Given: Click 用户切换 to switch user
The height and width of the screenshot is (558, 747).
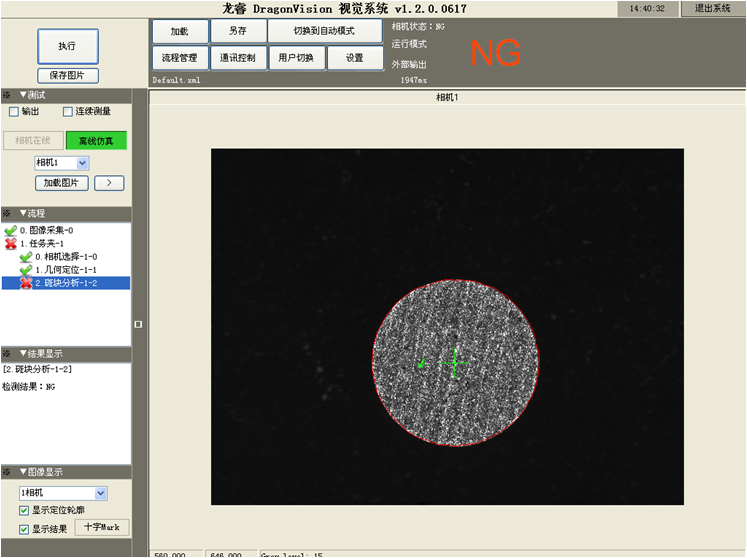Looking at the screenshot, I should [297, 58].
